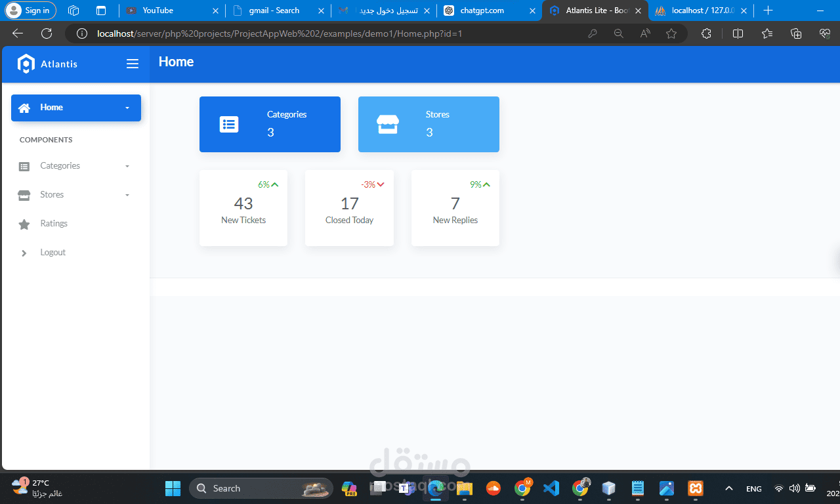840x504 pixels.
Task: Click the Logout link in sidebar
Action: 53,253
